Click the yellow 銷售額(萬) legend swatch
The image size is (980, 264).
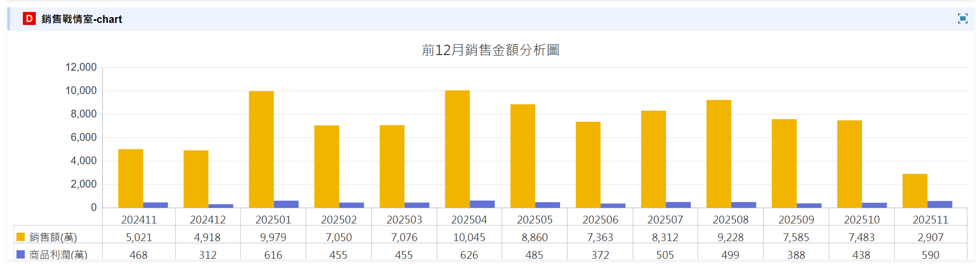[21, 237]
